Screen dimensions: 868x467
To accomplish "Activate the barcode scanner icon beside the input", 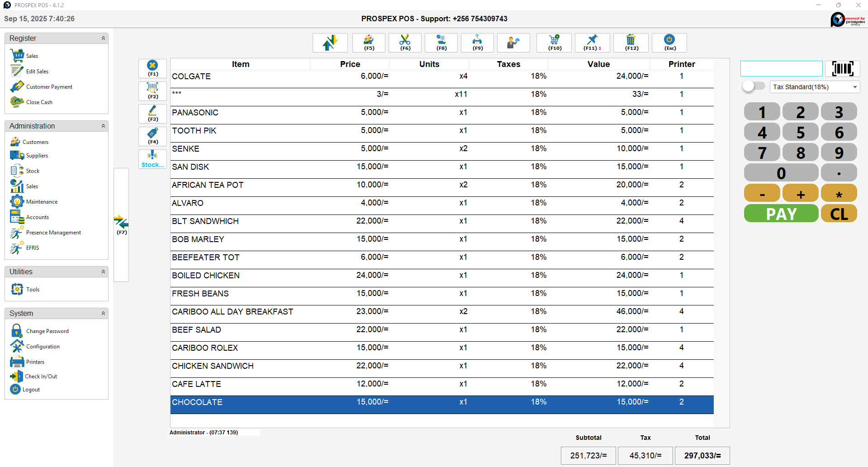I will pos(842,68).
